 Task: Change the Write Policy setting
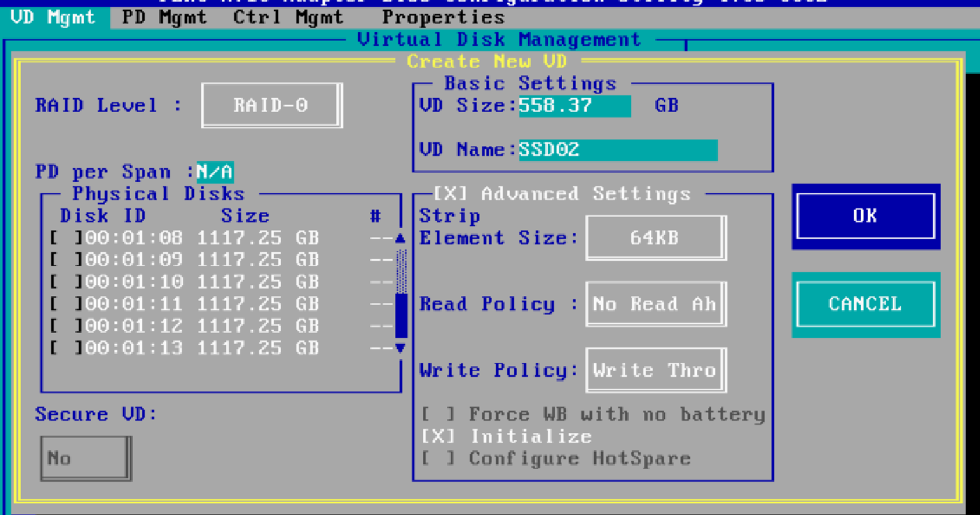coord(654,370)
